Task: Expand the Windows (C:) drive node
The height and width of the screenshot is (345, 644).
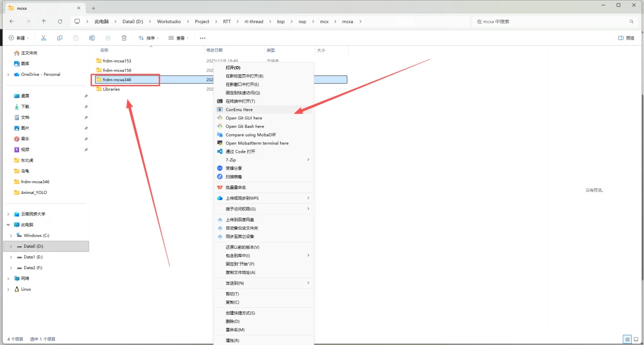Action: coord(12,235)
